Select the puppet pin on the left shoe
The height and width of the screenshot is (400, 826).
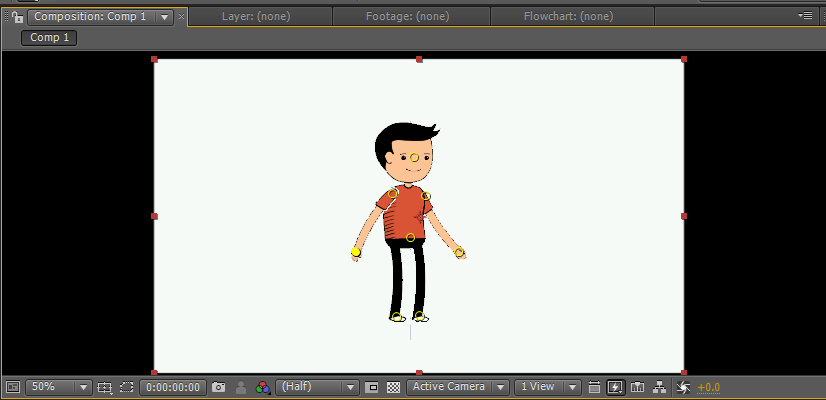(x=396, y=317)
